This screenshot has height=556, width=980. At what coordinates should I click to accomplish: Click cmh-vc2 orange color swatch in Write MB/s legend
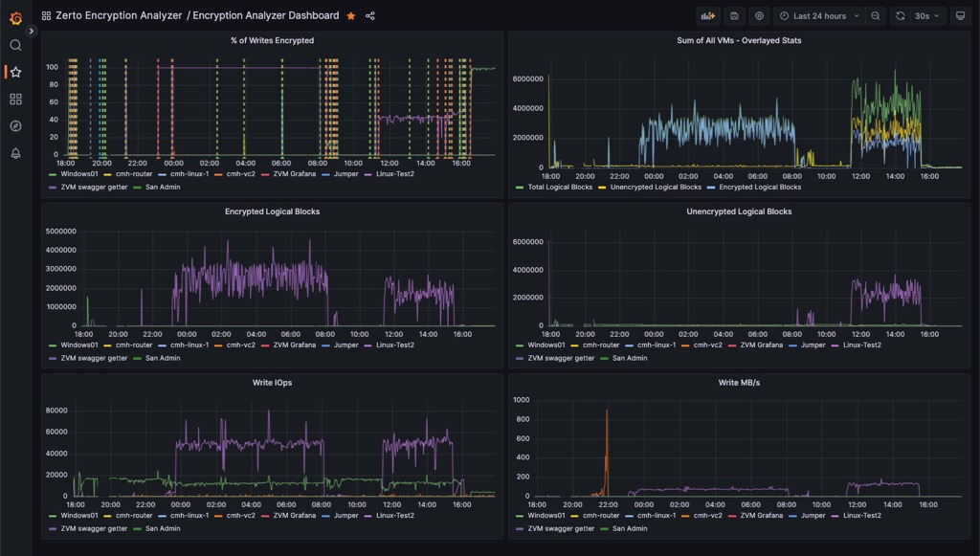tap(685, 517)
